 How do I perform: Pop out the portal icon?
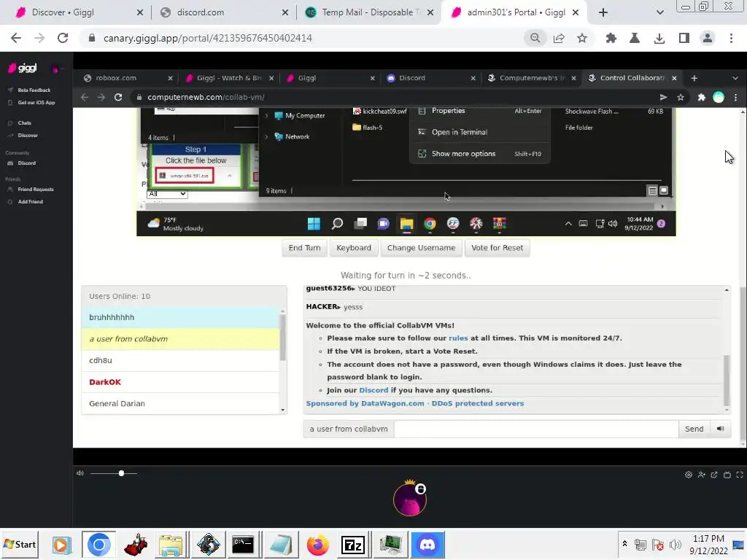[x=714, y=475]
